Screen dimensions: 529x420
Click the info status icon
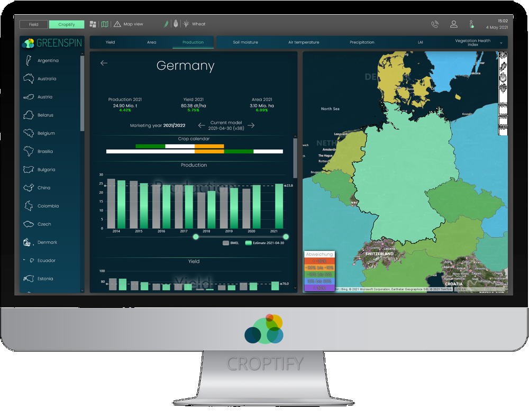471,24
